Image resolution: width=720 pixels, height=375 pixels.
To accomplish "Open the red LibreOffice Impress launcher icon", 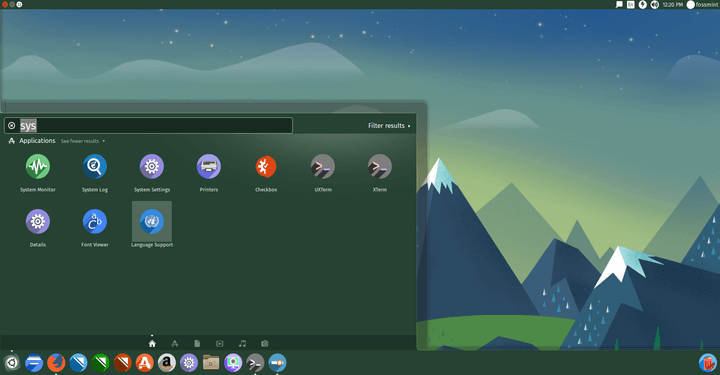I will (x=122, y=363).
